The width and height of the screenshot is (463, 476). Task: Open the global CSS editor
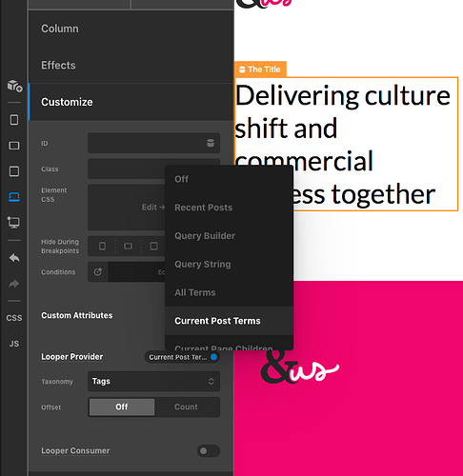tap(14, 318)
